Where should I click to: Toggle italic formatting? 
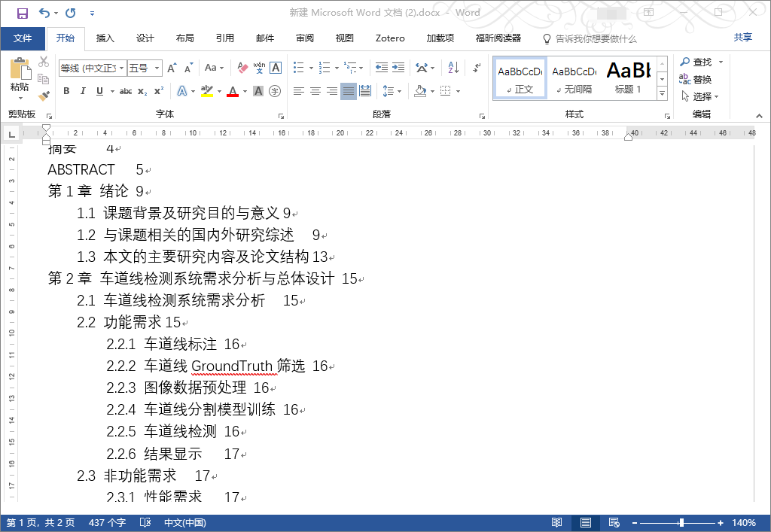point(83,91)
